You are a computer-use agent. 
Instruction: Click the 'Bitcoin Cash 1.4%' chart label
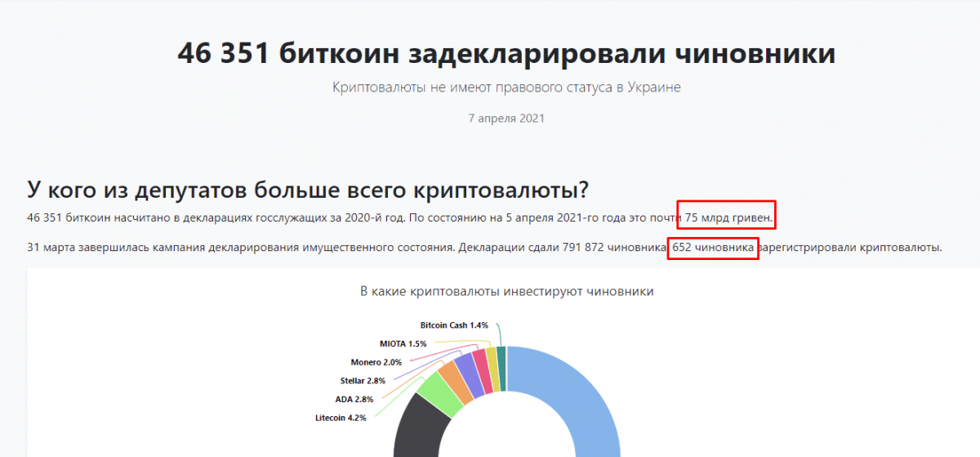click(454, 325)
